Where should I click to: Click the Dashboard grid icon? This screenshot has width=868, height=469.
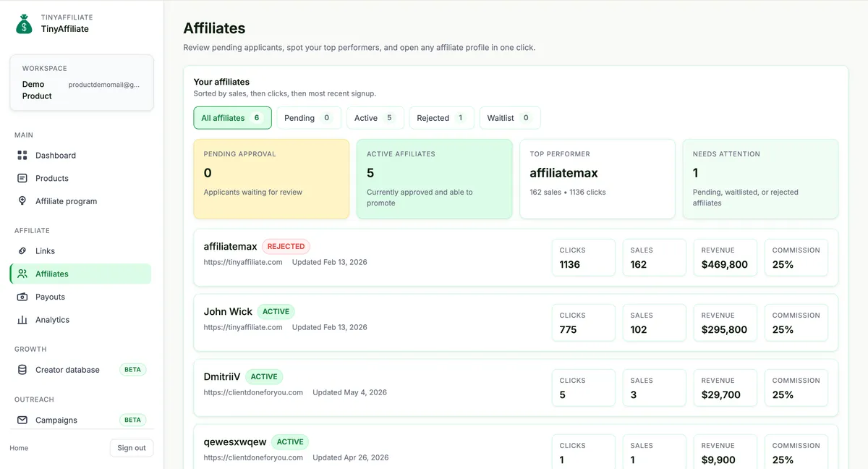(x=22, y=156)
